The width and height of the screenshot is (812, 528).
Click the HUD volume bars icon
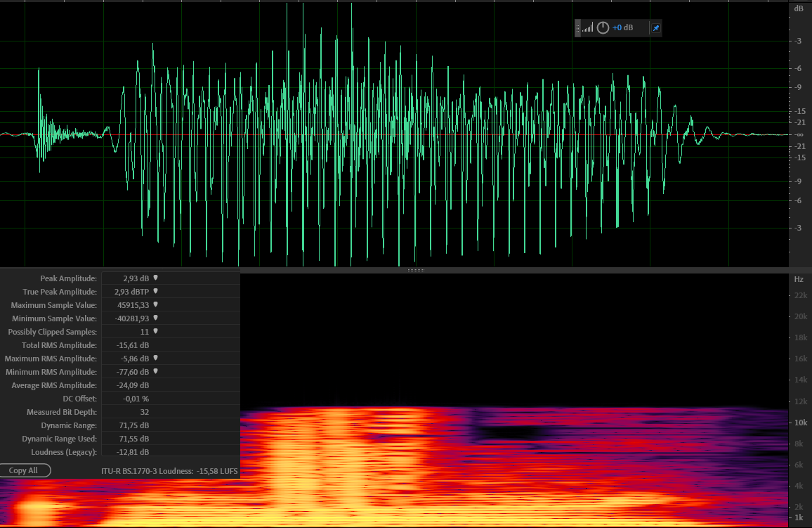[587, 28]
